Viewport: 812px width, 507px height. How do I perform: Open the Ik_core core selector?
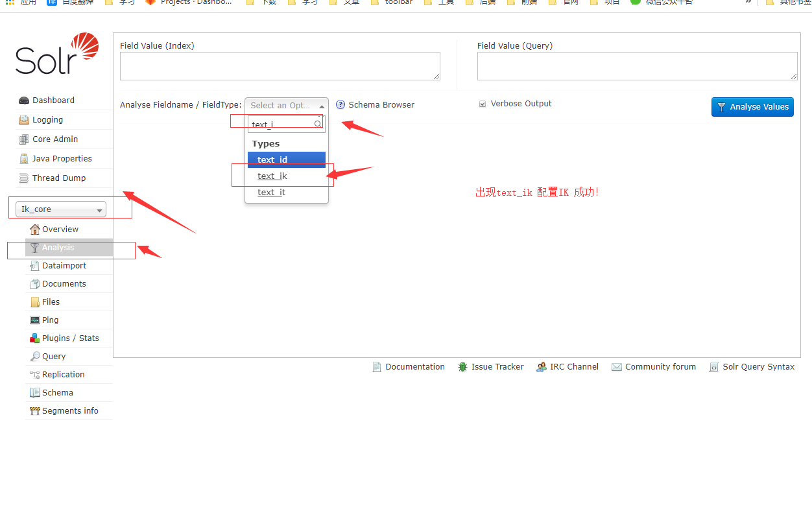pyautogui.click(x=61, y=209)
